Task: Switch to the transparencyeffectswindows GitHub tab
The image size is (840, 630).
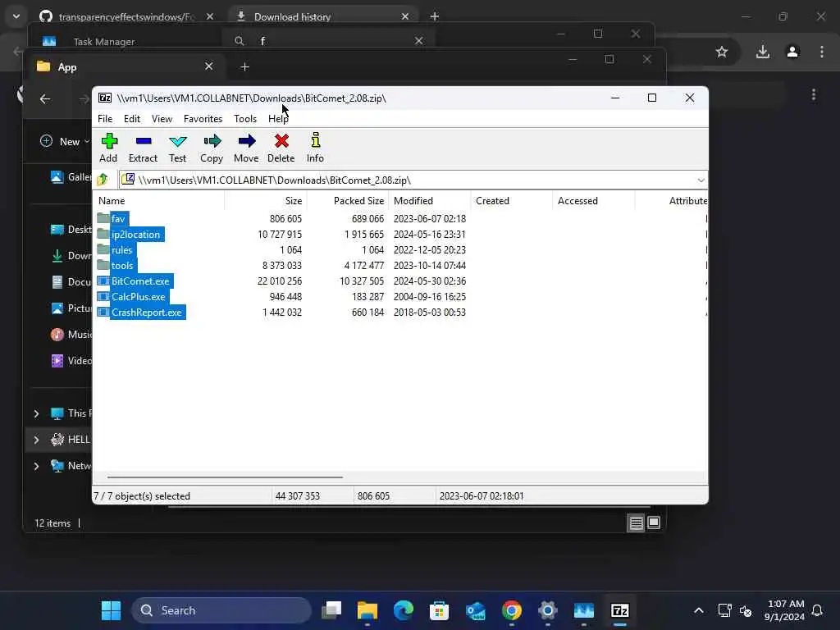Action: point(126,16)
